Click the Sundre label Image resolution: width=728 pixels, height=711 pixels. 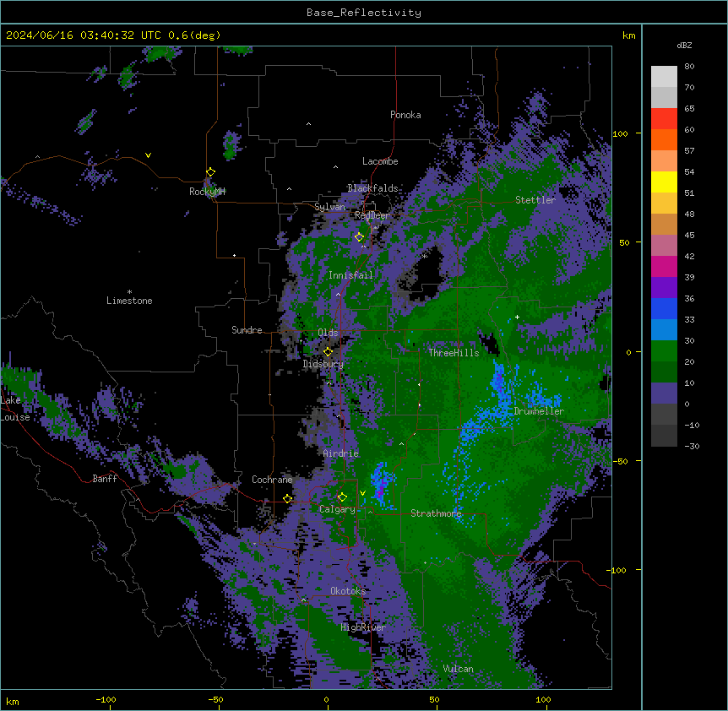tap(247, 330)
